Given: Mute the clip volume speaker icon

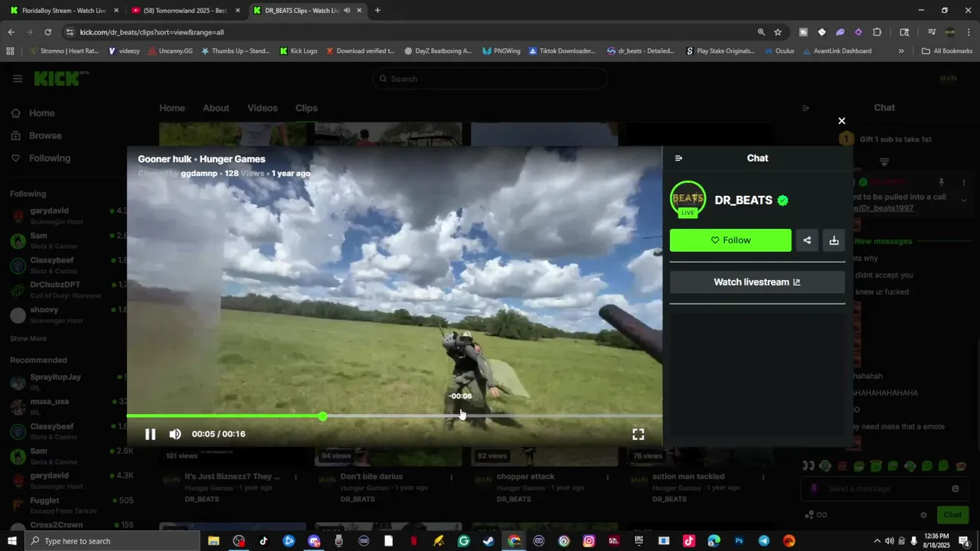Looking at the screenshot, I should tap(175, 434).
